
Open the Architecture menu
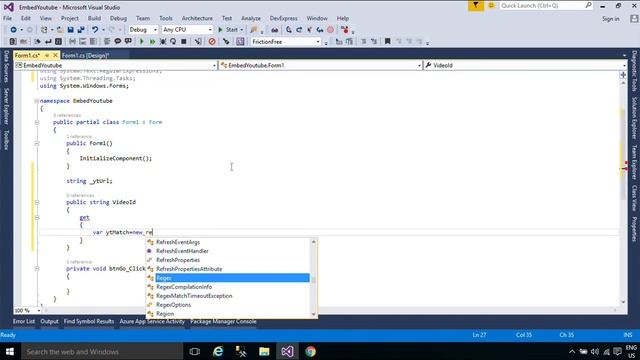[197, 18]
